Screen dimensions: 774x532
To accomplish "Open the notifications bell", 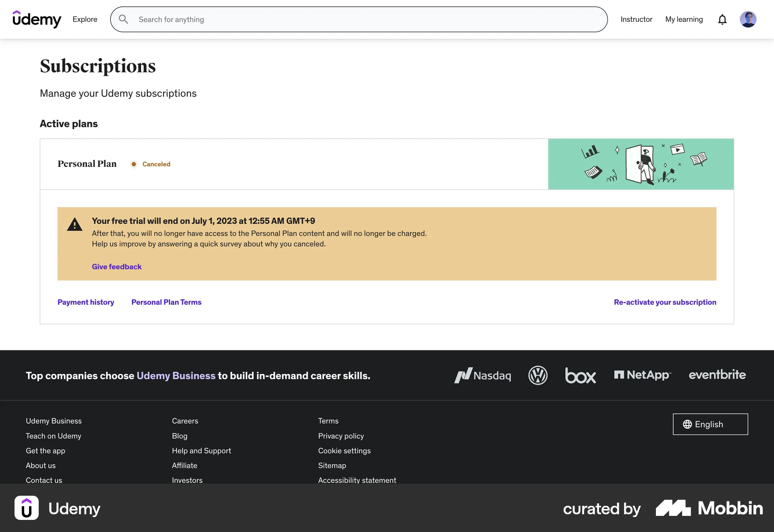I will pos(722,19).
